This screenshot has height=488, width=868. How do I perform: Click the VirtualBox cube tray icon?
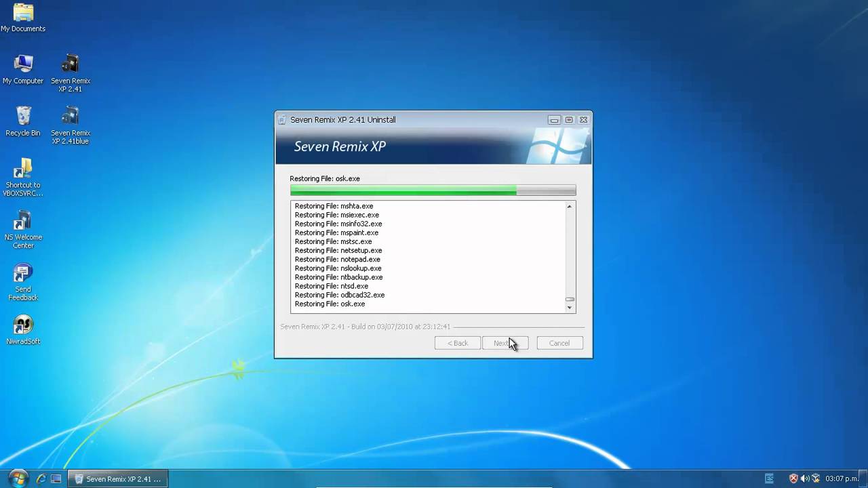[816, 479]
